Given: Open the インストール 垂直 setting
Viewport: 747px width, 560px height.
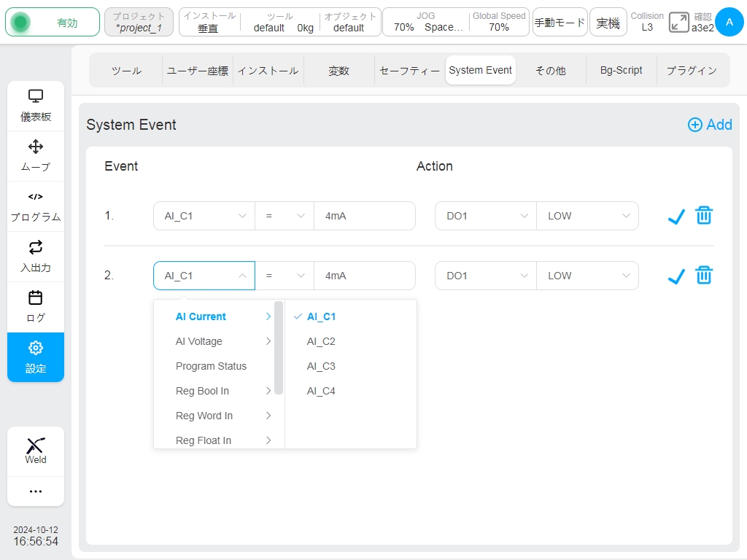Looking at the screenshot, I should click(209, 23).
